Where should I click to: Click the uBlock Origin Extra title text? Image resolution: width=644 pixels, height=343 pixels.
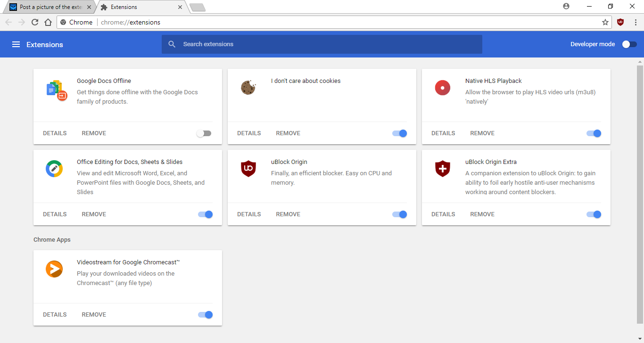pyautogui.click(x=491, y=162)
